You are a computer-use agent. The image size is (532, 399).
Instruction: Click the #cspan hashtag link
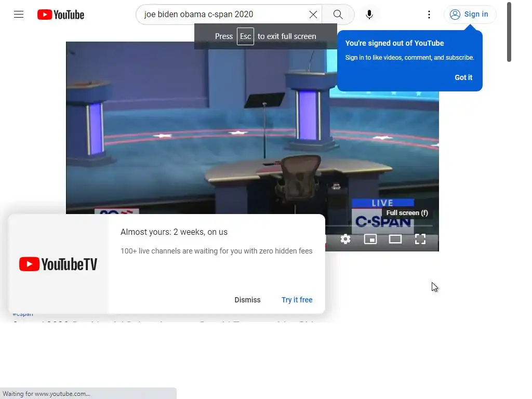click(x=23, y=314)
